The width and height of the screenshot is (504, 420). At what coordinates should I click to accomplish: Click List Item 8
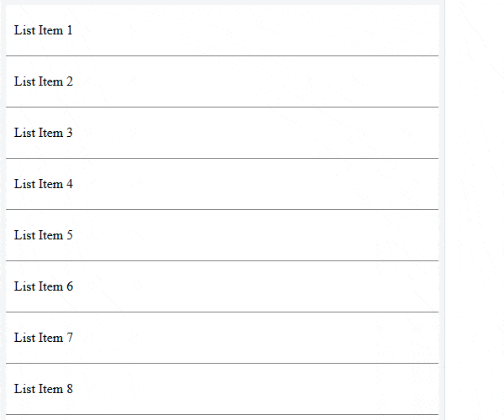[x=222, y=389]
